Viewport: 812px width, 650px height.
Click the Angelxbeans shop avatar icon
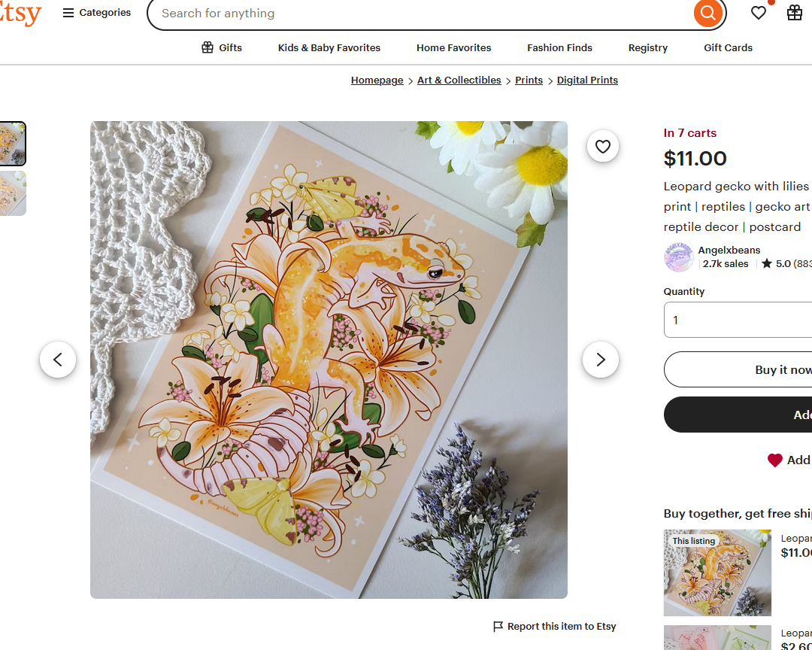tap(679, 257)
